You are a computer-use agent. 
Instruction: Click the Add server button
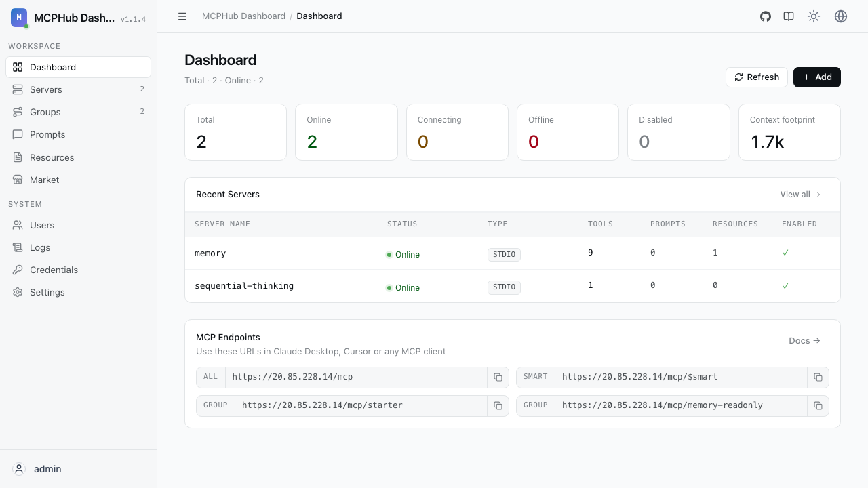(x=817, y=77)
